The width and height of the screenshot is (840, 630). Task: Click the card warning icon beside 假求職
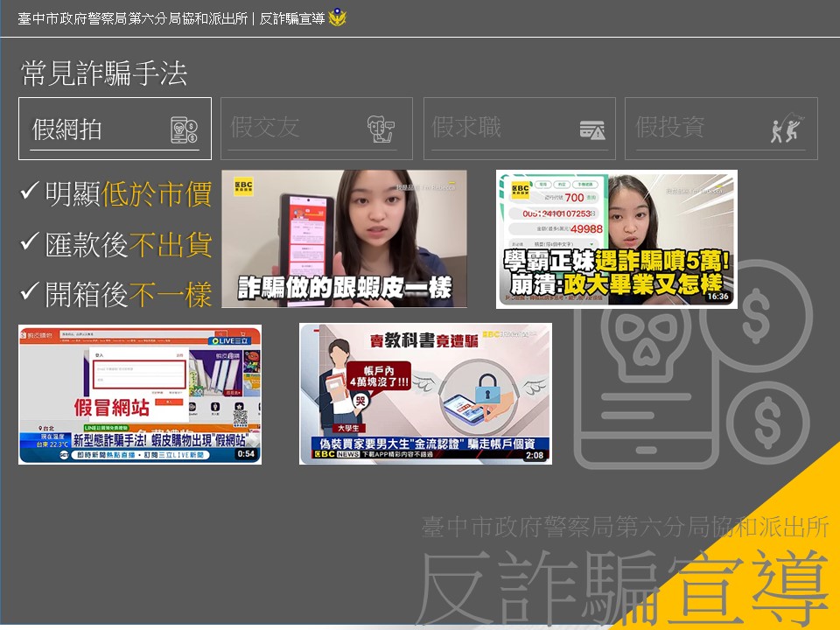592,130
